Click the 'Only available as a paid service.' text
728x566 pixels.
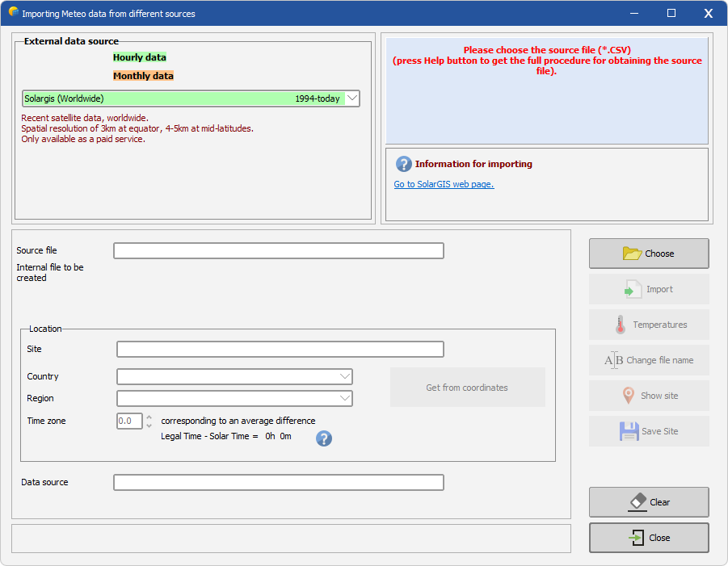pos(83,139)
